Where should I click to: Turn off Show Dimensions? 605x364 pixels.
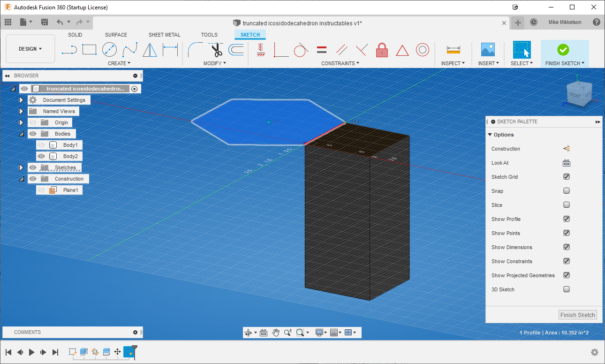click(x=567, y=247)
